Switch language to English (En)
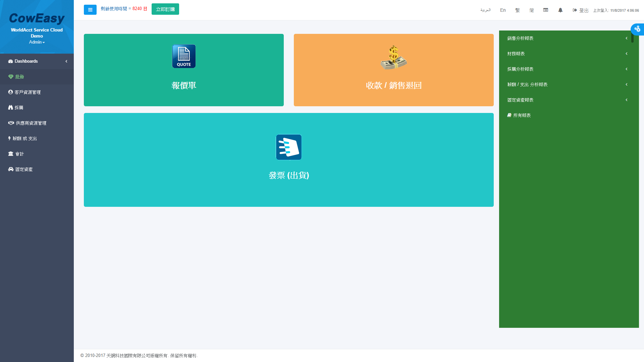The image size is (644, 362). [503, 10]
